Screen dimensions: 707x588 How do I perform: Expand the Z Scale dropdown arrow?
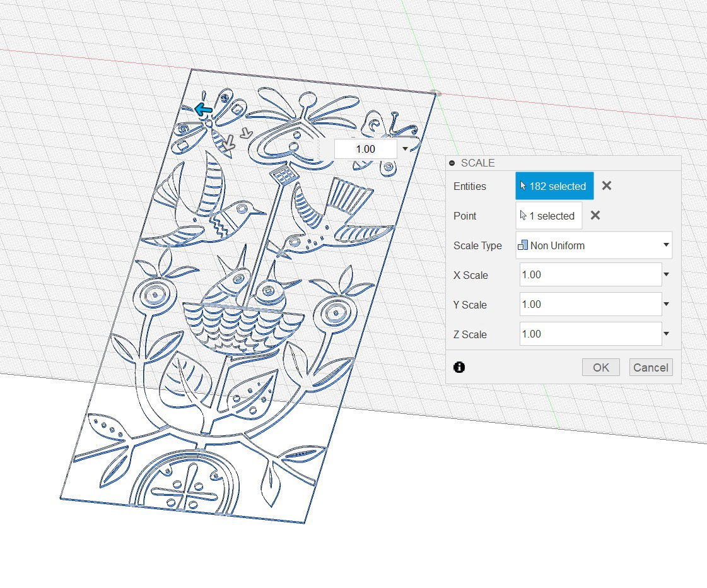click(667, 334)
